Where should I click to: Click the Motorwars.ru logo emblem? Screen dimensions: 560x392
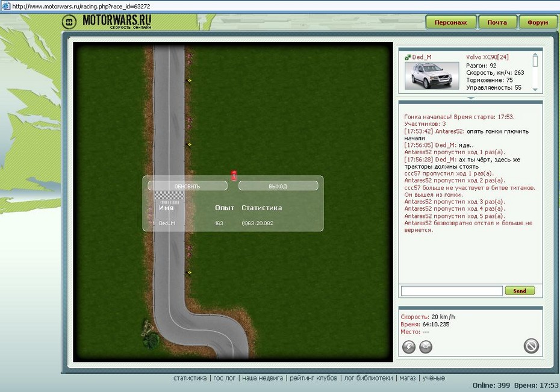click(69, 22)
